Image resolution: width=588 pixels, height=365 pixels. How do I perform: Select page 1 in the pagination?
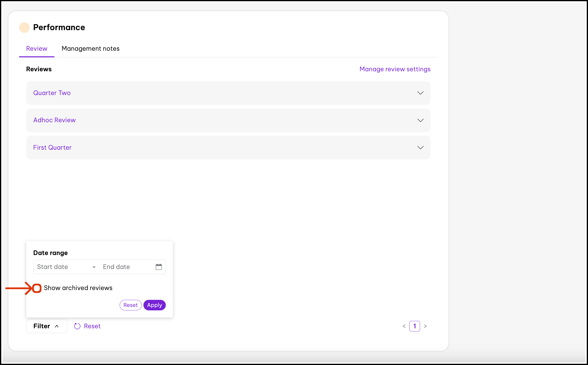pos(415,326)
